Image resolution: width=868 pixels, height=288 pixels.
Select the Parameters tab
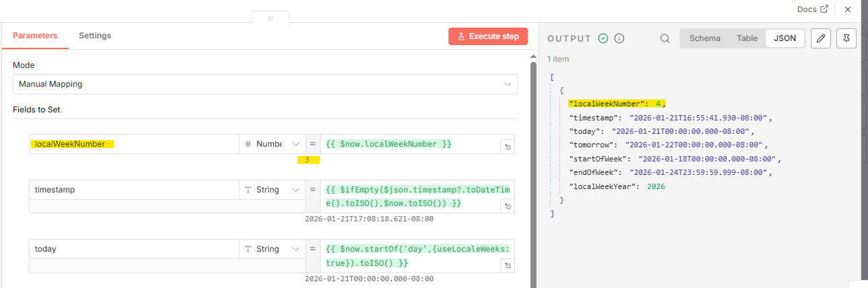pyautogui.click(x=35, y=36)
